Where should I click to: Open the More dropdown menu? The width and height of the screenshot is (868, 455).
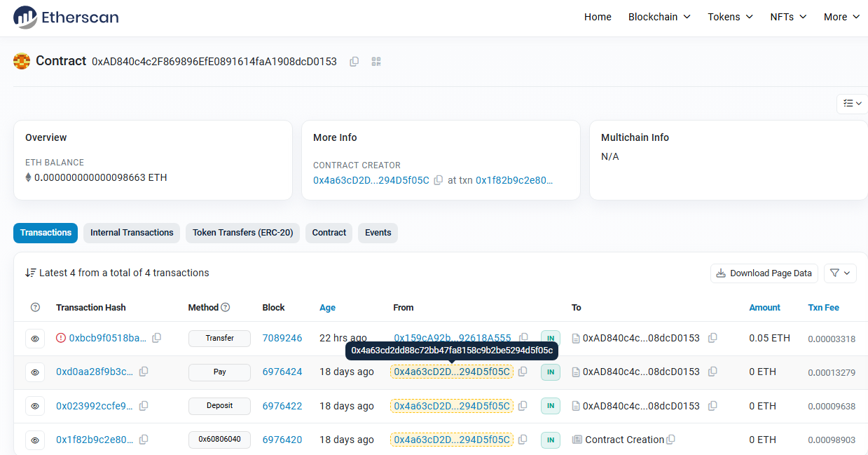click(x=841, y=17)
